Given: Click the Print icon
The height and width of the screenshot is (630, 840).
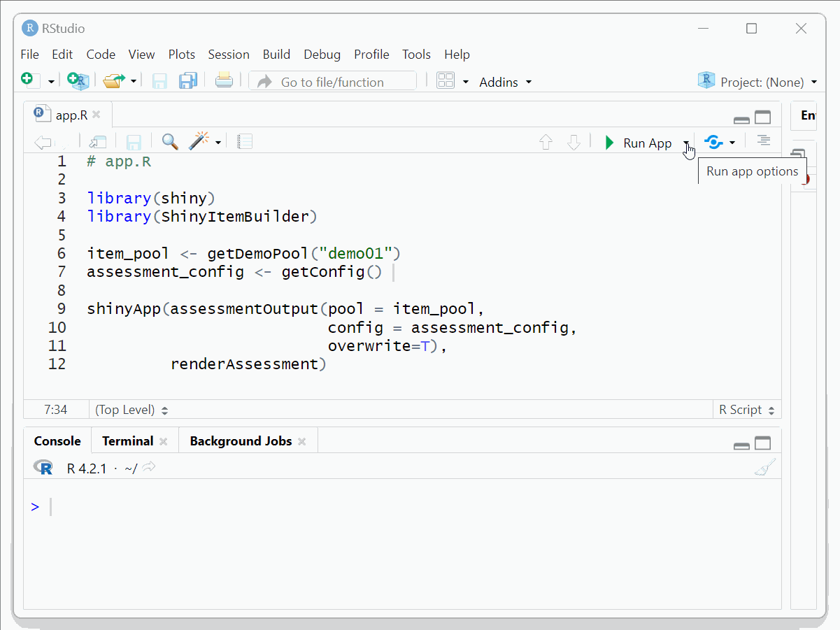Looking at the screenshot, I should tap(224, 80).
